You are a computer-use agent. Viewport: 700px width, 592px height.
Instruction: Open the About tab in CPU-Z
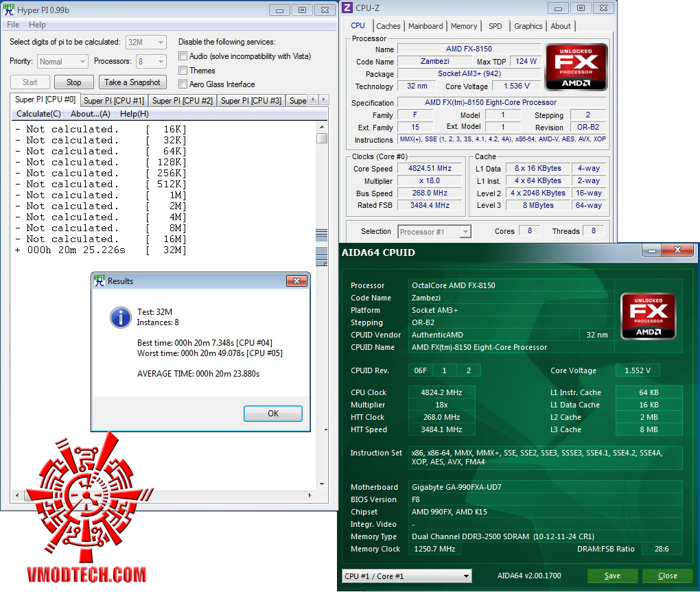pyautogui.click(x=561, y=26)
